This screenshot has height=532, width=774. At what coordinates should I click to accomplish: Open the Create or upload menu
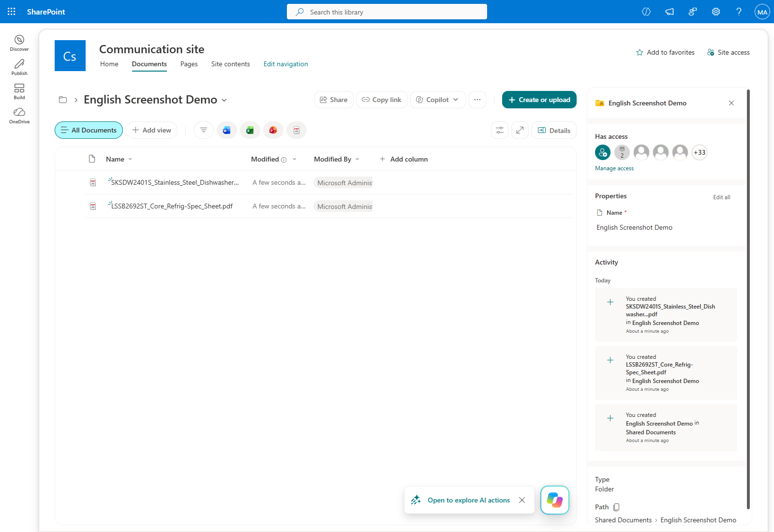[539, 100]
